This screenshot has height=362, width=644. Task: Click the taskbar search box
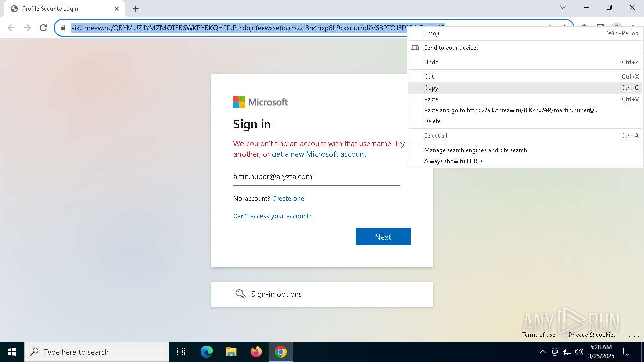tap(97, 352)
